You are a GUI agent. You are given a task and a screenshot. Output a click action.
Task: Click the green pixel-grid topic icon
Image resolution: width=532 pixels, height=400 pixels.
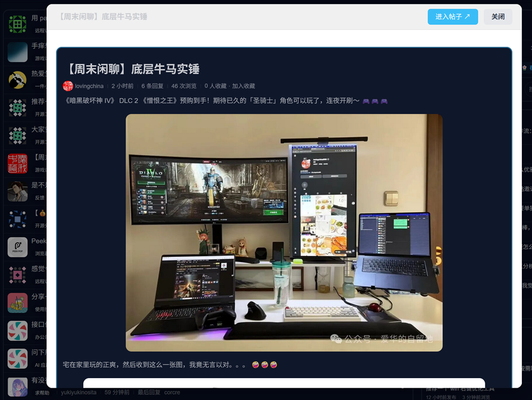point(18,24)
